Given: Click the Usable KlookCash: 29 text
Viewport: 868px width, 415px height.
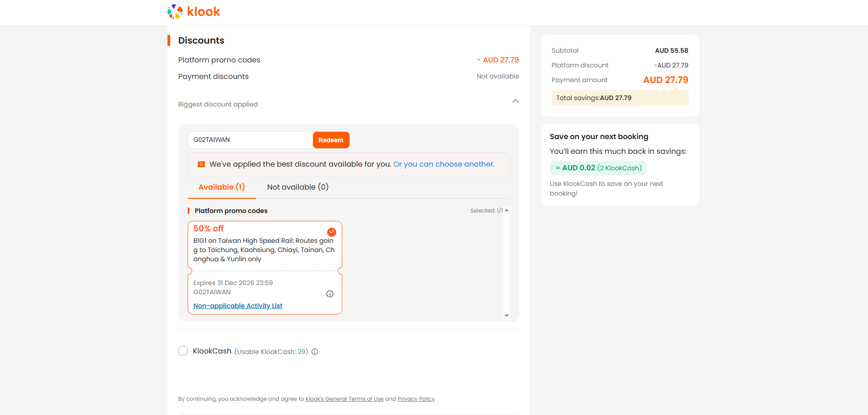Looking at the screenshot, I should click(271, 352).
